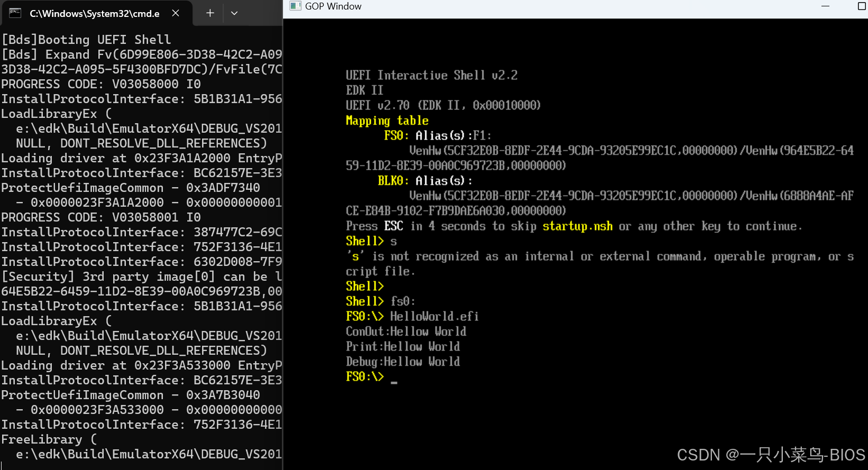
Task: Click the 'EDK II' line in GOP Window
Action: coord(364,90)
